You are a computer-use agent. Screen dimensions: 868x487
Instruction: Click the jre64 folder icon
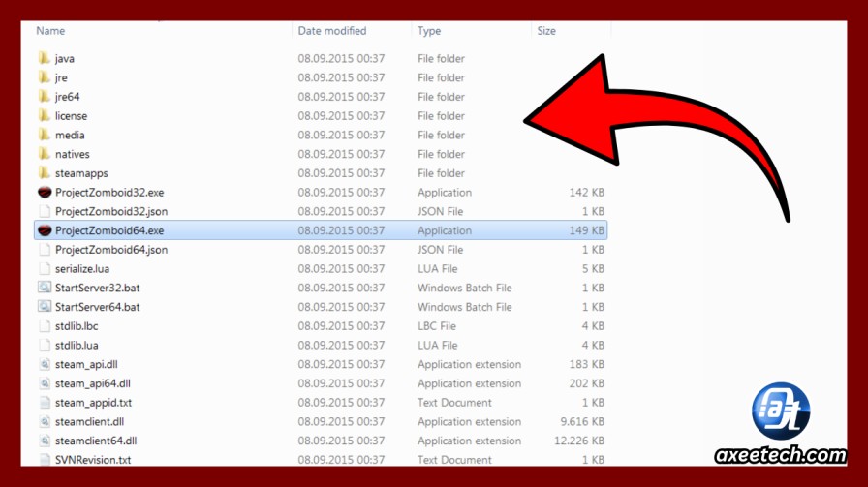[45, 96]
